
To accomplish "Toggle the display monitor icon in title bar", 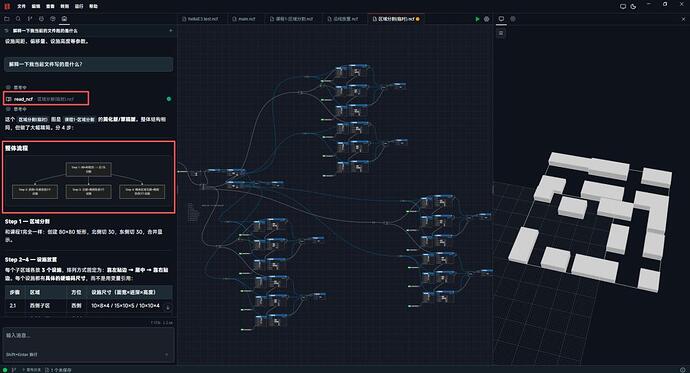I will (623, 6).
